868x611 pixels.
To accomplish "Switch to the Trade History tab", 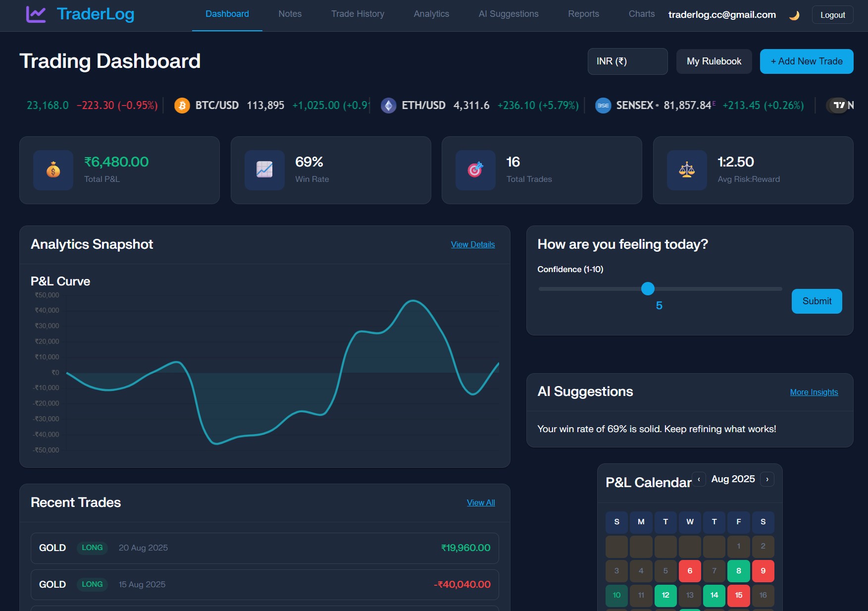I will click(x=357, y=14).
